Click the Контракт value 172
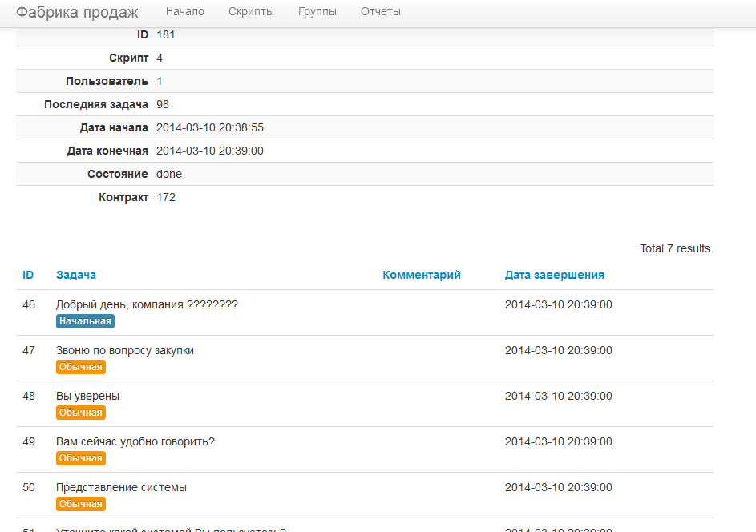Screen dimensions: 756x532 pos(166,198)
